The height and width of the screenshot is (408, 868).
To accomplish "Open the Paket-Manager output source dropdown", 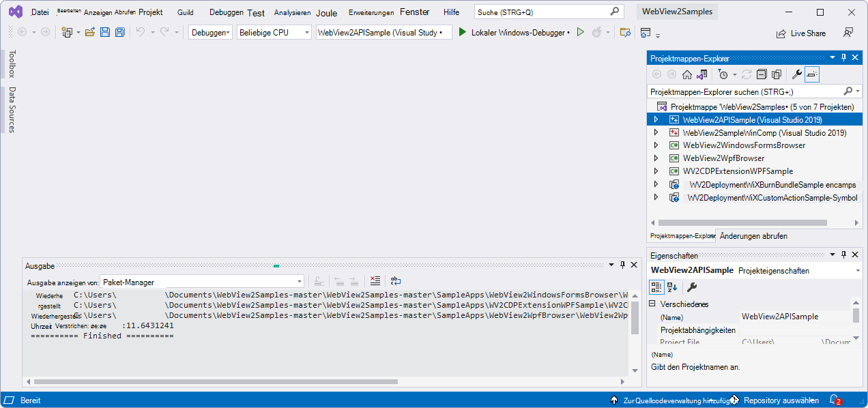I will (298, 282).
